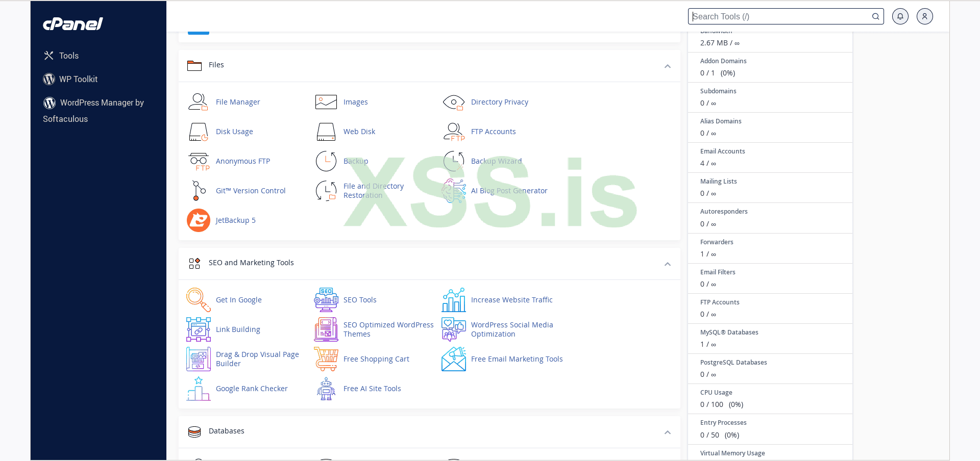Click the Forwarders statistic label
This screenshot has height=461, width=980.
pos(717,242)
